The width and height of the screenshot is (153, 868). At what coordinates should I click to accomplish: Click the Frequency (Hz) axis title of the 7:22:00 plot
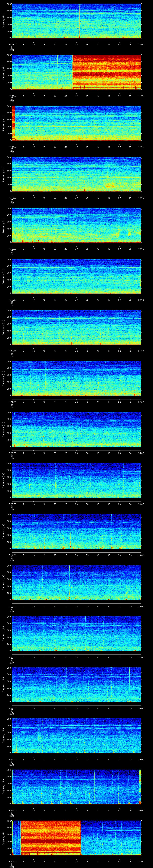tap(3, 429)
